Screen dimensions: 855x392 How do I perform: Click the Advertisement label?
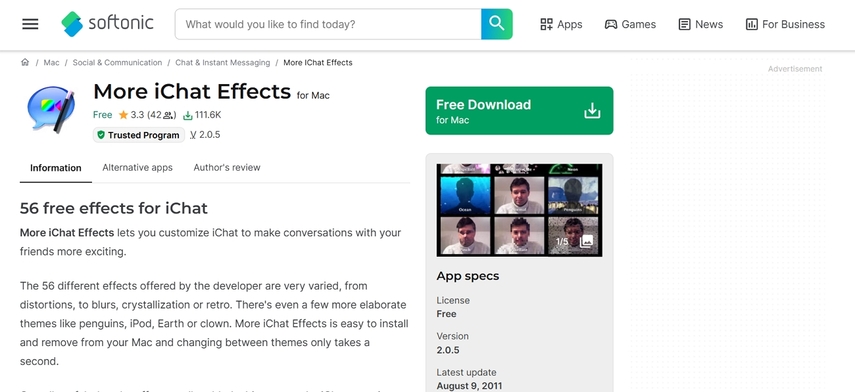click(x=795, y=69)
